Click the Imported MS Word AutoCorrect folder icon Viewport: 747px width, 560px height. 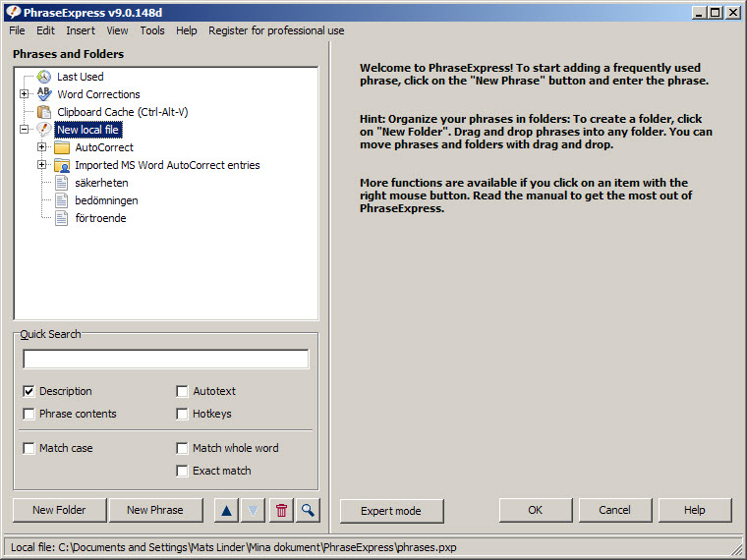(62, 165)
